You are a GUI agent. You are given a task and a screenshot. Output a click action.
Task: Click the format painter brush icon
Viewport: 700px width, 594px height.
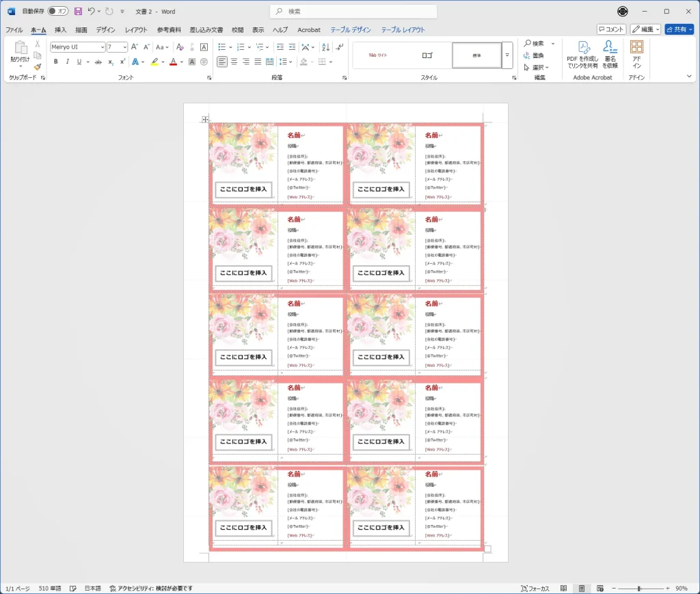pyautogui.click(x=38, y=67)
